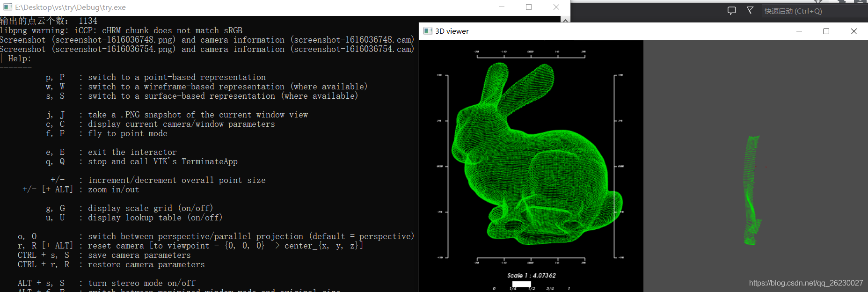This screenshot has width=868, height=292.
Task: Click 'increment/decrement overall point size' line
Action: pyautogui.click(x=177, y=180)
